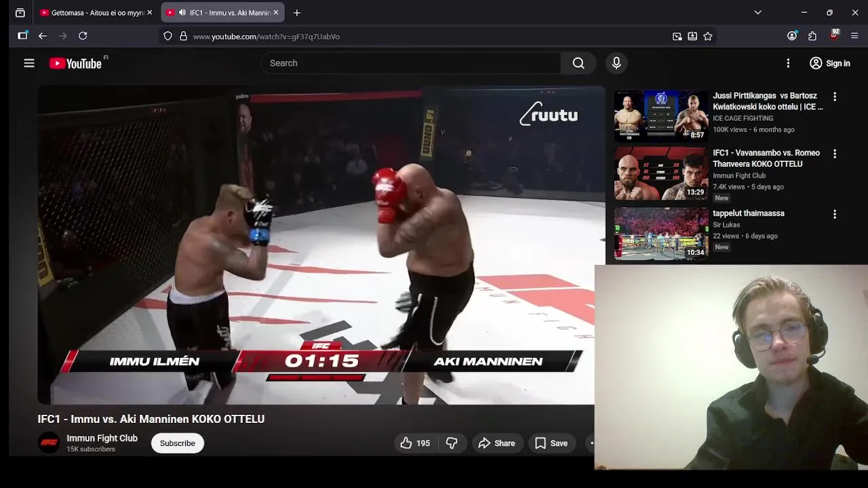The image size is (868, 488).
Task: Click the Sign in button
Action: [830, 63]
